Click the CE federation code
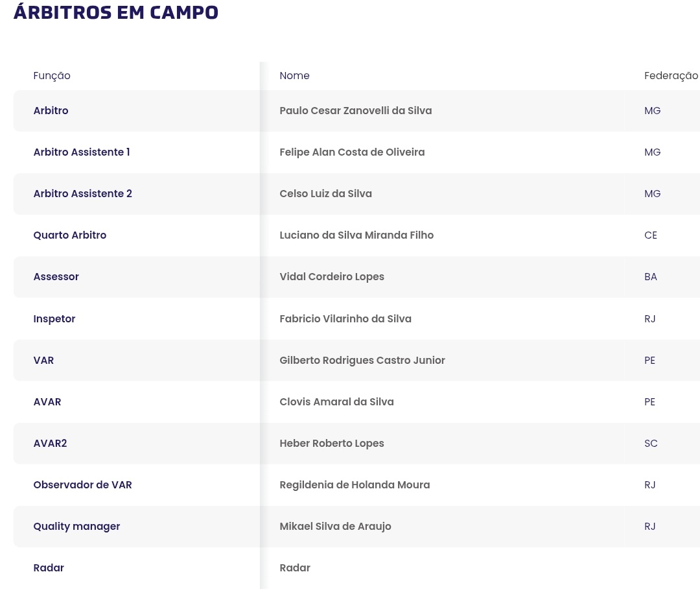 (x=651, y=235)
